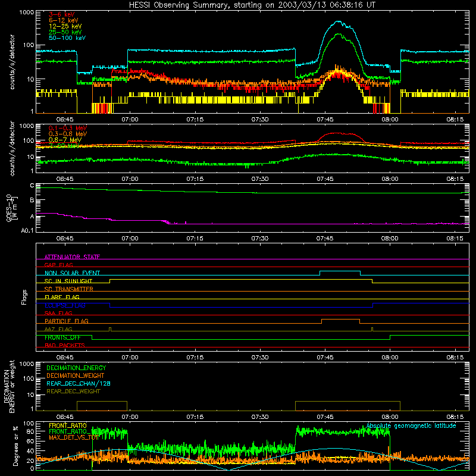Viewport: 476px width, 476px height.
Task: Pick the SAA_FLAG label
Action: coord(58,314)
